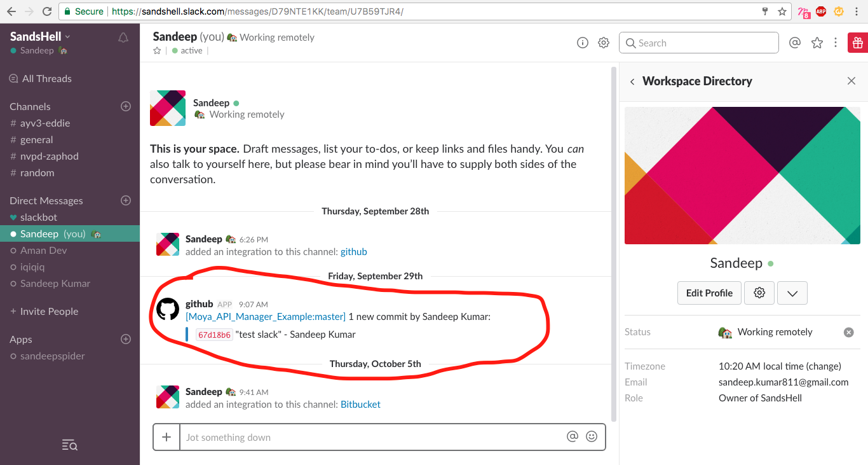Expand profile more actions chevron
This screenshot has height=465, width=868.
[x=792, y=293]
